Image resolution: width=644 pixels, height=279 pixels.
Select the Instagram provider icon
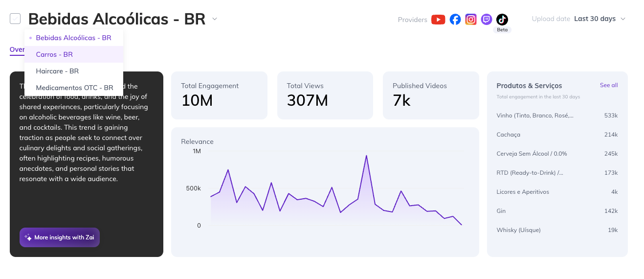471,20
